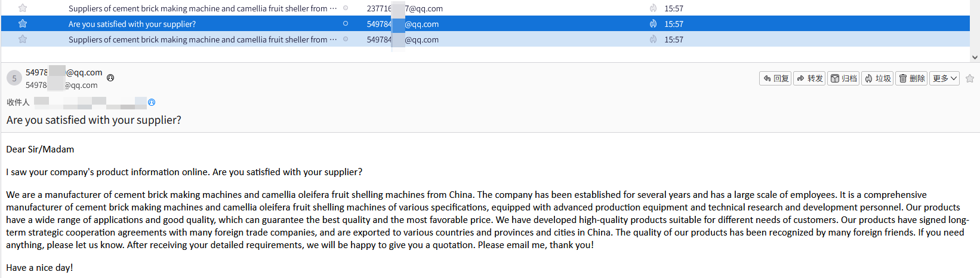
Task: Click the junk flame icon on the first email row
Action: [653, 8]
